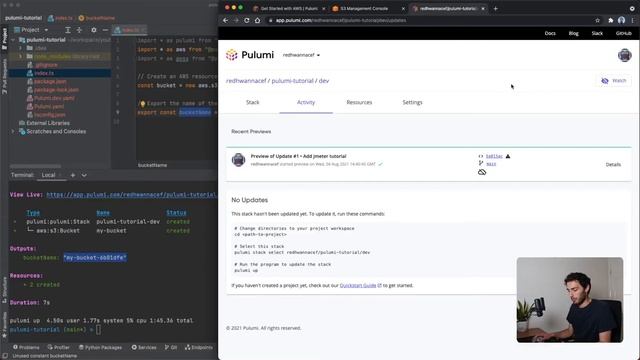Click the index.ts editor tab
640x360 pixels.
point(129,30)
